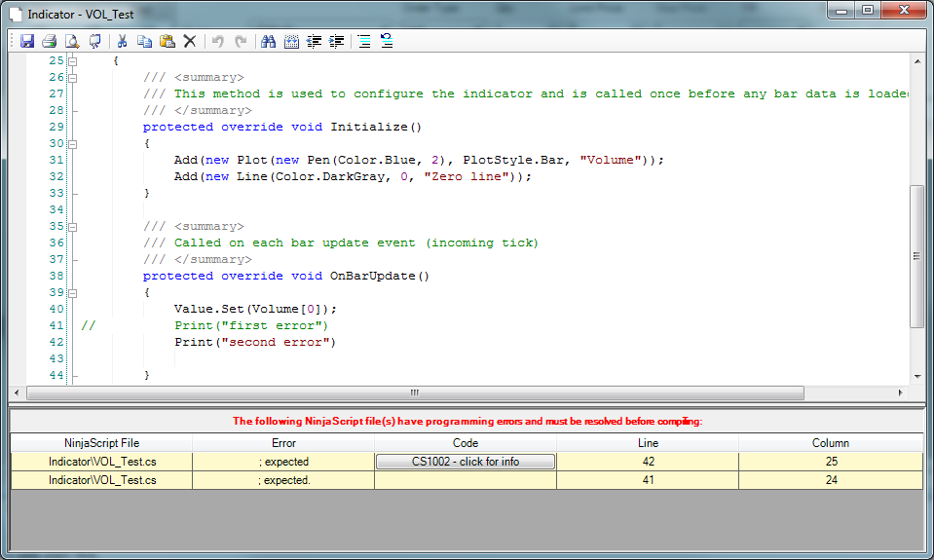Click the Save icon in toolbar
Viewport: 934px width, 560px height.
(x=27, y=41)
